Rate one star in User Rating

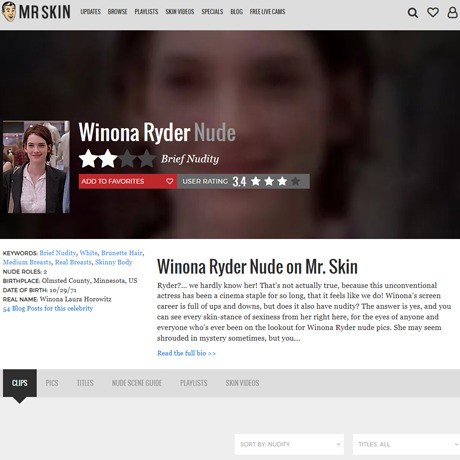(x=256, y=181)
